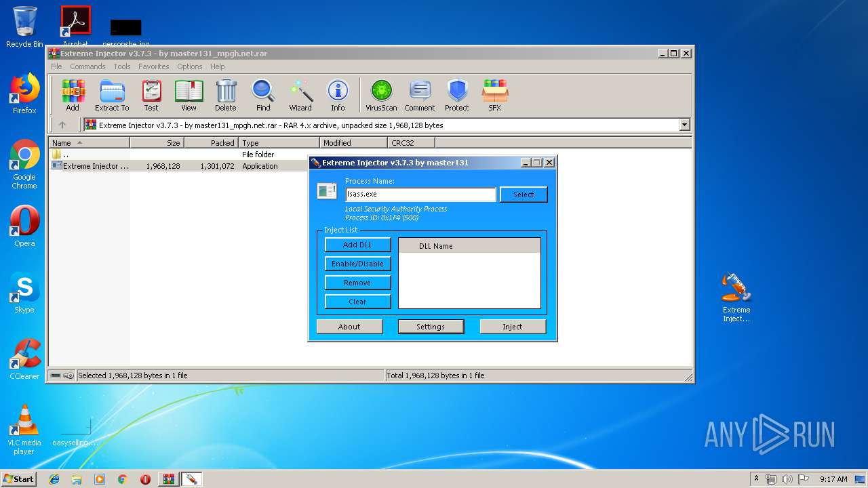868x488 pixels.
Task: Click the volume speaker tray icon
Action: coord(787,479)
